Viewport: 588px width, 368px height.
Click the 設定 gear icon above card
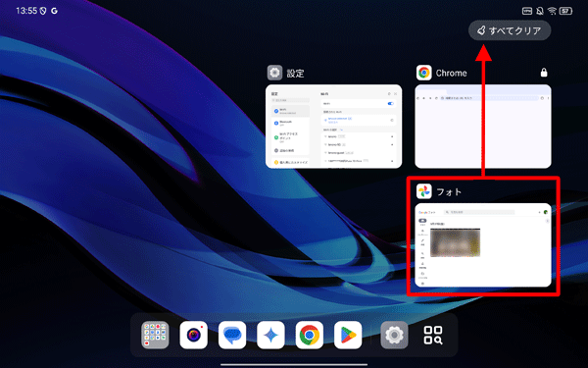click(274, 73)
